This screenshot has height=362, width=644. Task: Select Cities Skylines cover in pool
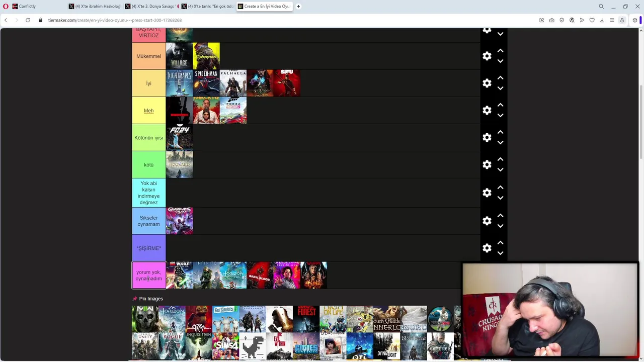[306, 346]
